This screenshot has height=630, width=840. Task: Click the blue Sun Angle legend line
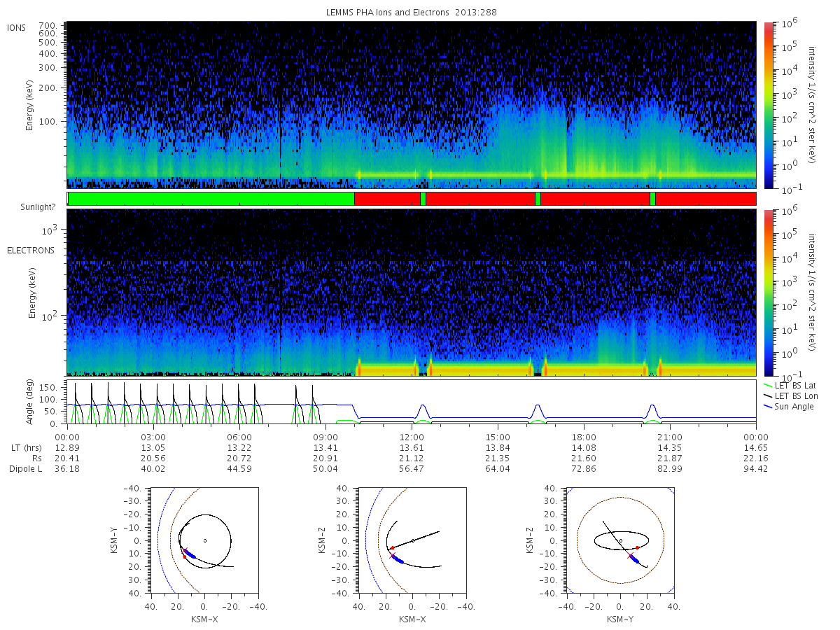pyautogui.click(x=767, y=407)
